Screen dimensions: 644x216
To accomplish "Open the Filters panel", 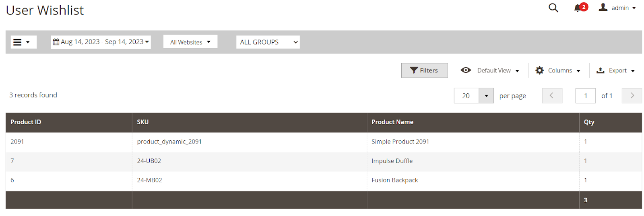I will coord(424,70).
